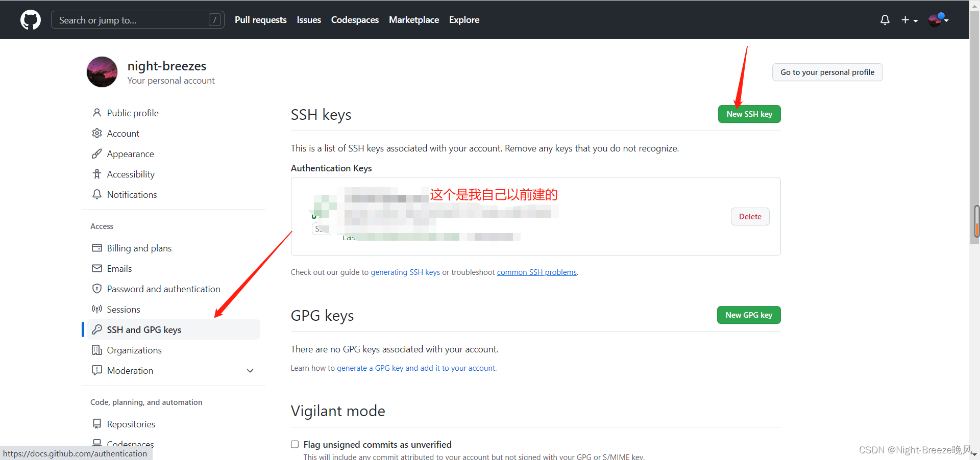Screen dimensions: 980x460
Task: Open the plus create-new dropdown
Action: click(x=910, y=20)
